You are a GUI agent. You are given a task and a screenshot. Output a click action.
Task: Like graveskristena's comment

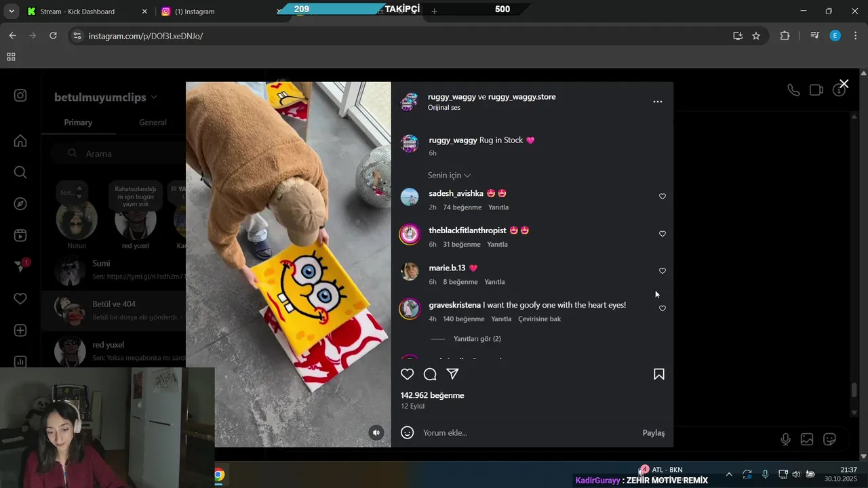663,308
